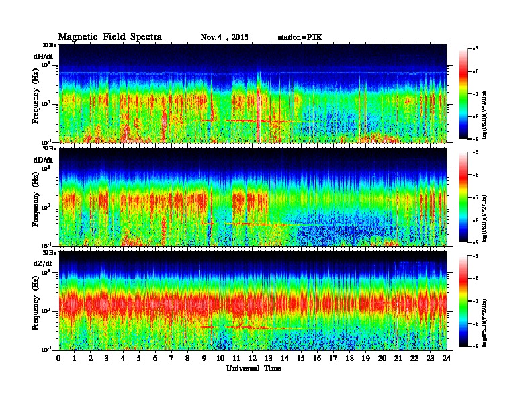This screenshot has height=411, width=532.
Task: Click hour tick label "17" on time axis
Action: (x=333, y=359)
